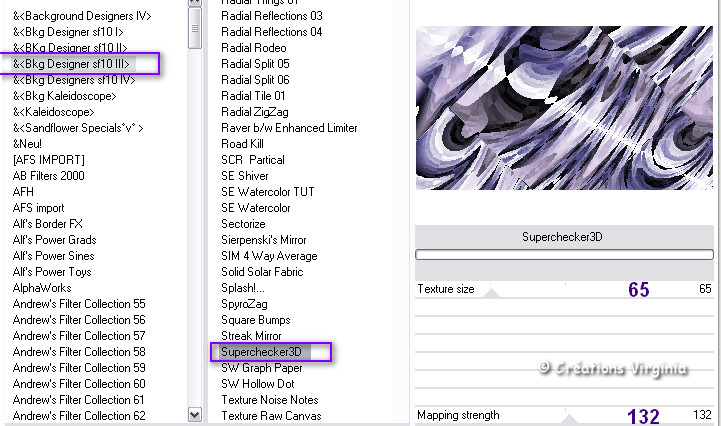Screen dimensions: 721x426
Task: Choose the Solid Solar Fabric filter
Action: pyautogui.click(x=262, y=272)
